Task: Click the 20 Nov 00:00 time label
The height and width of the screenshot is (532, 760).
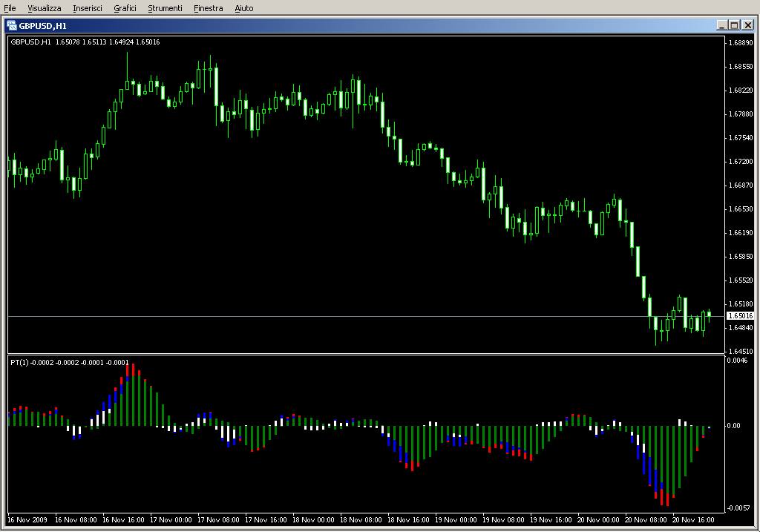Action: [599, 520]
